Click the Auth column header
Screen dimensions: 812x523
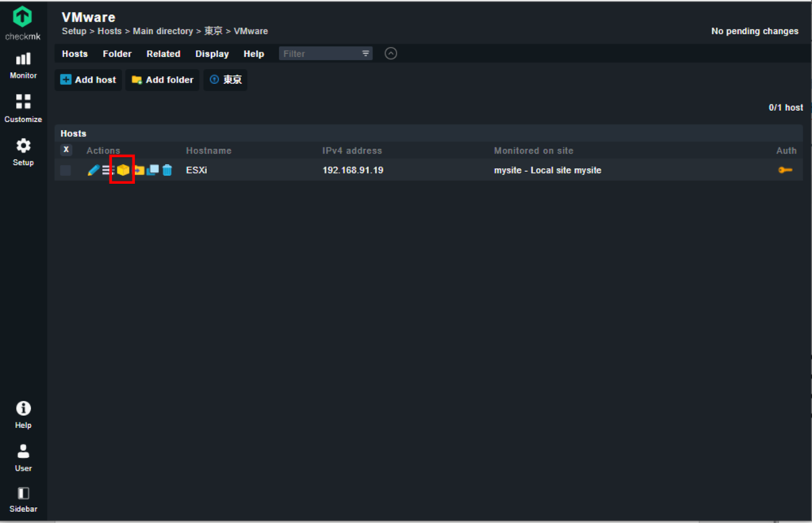pos(786,151)
